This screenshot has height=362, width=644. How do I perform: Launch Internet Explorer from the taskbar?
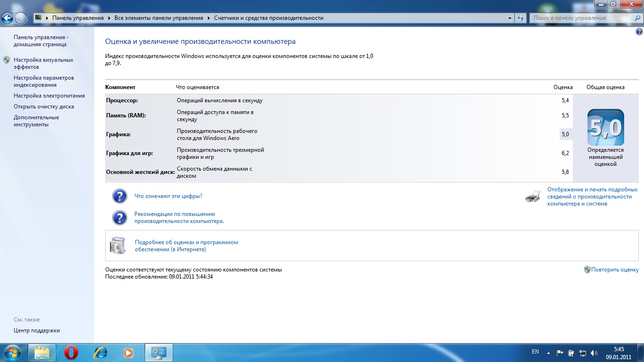[x=100, y=352]
